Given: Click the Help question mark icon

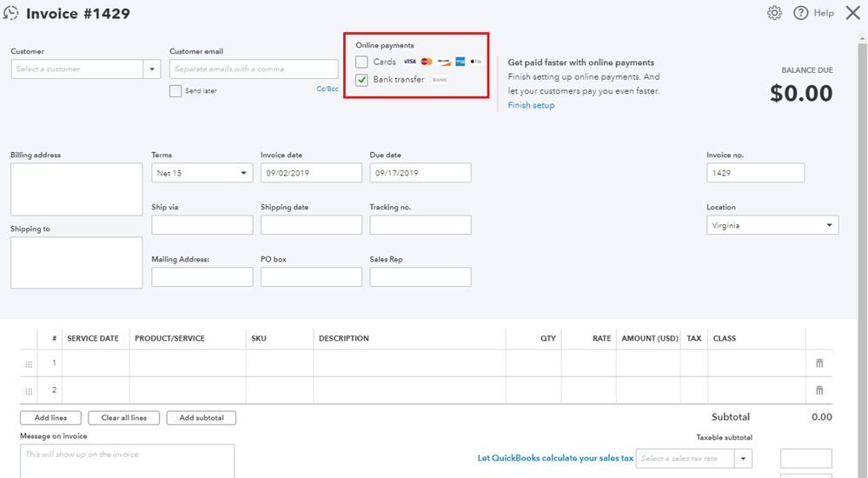Looking at the screenshot, I should click(800, 13).
